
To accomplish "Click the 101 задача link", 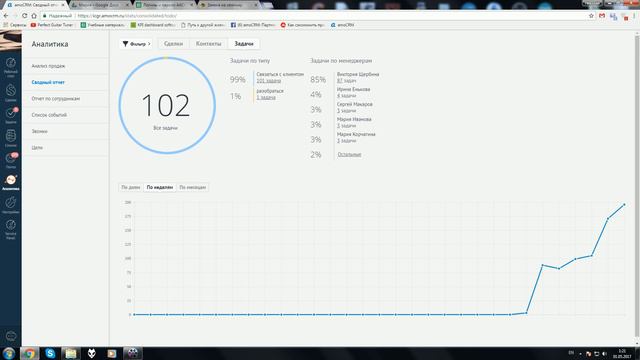I will tap(269, 81).
